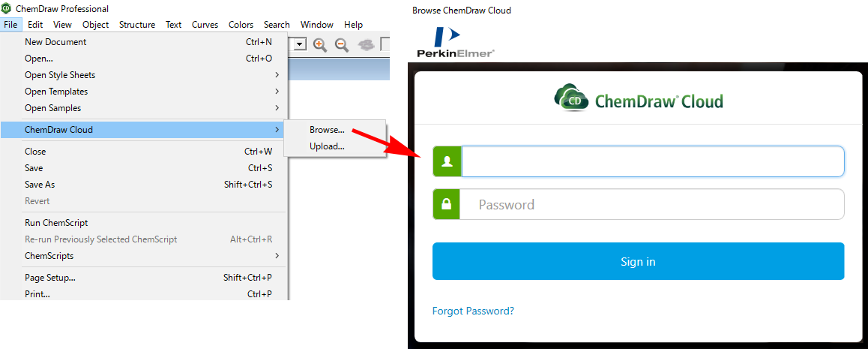Screen dimensions: 868x349
Task: Click the green padlock icon beside password field
Action: [x=447, y=204]
